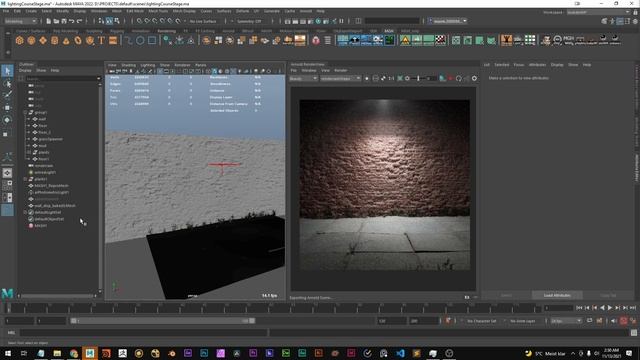Toggle the auto keyframe button
Screen dimensions: 640x360
pos(624,321)
